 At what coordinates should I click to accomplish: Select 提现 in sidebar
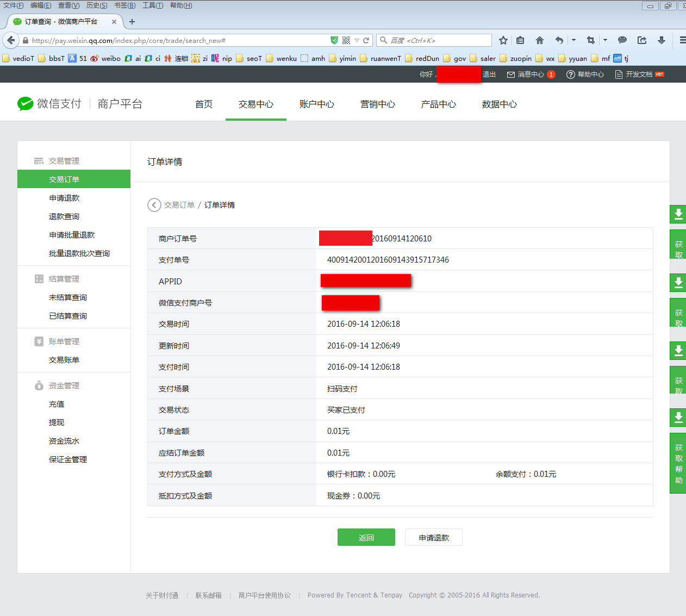point(57,422)
